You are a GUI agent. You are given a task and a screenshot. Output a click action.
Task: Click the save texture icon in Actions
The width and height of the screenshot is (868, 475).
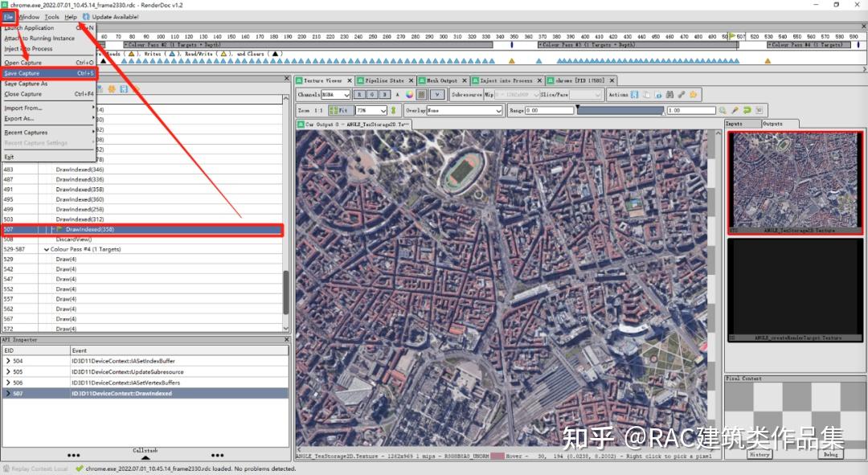click(x=634, y=95)
